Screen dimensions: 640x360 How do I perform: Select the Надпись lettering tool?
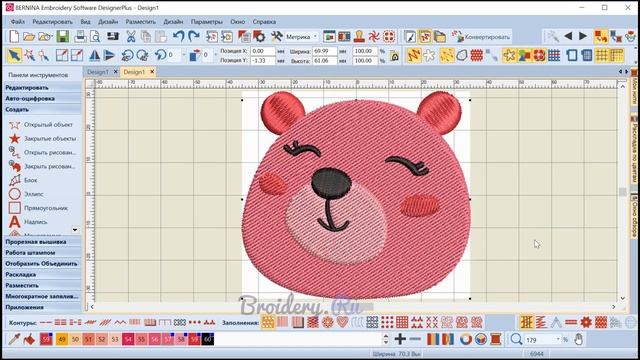28,222
